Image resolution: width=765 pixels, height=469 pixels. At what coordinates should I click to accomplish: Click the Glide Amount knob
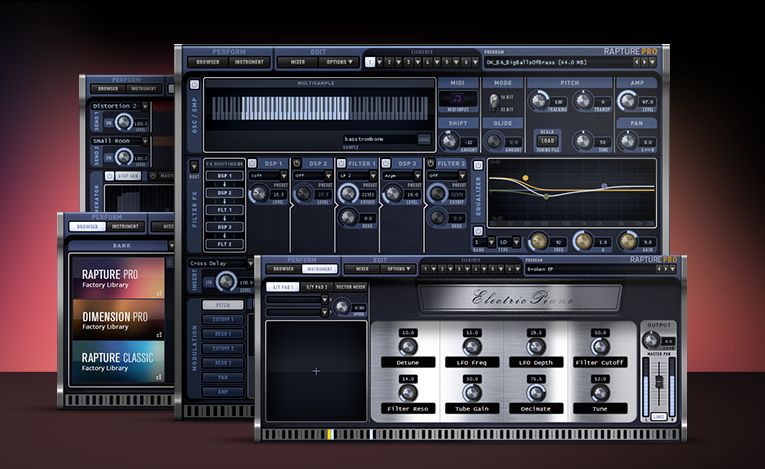click(494, 141)
